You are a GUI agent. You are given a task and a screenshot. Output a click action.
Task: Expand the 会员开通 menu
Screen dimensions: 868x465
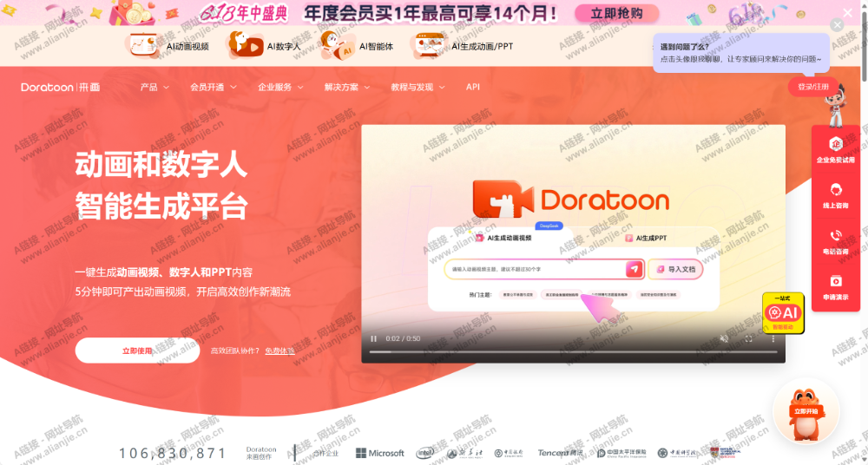(214, 87)
